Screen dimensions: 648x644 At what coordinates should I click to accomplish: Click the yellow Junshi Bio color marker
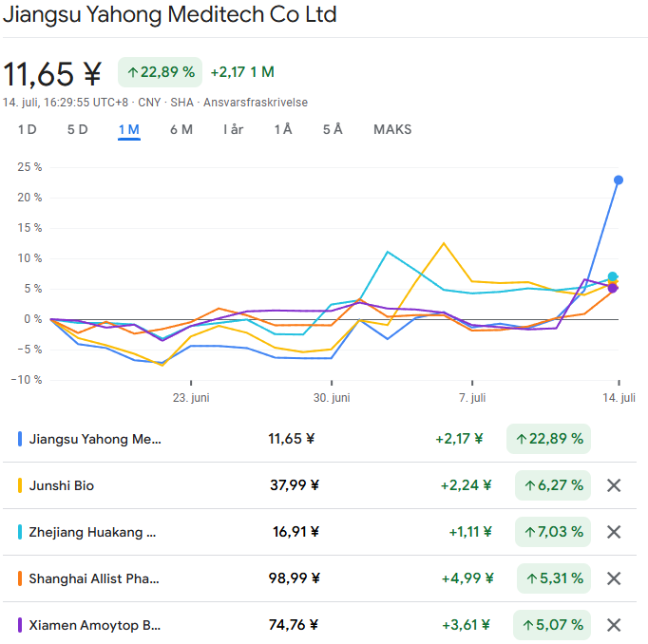tap(20, 485)
